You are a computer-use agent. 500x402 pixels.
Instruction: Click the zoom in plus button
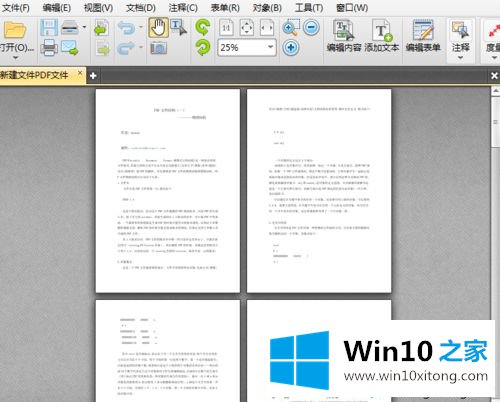coord(291,47)
